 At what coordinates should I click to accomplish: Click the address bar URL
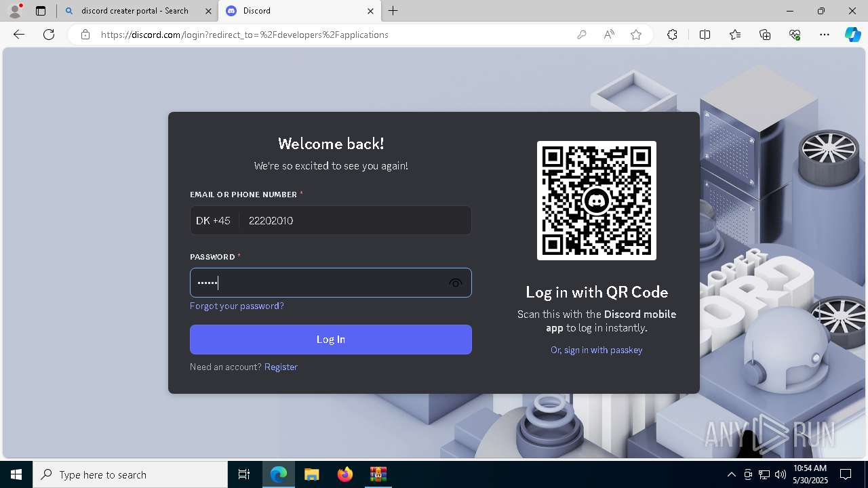(245, 35)
